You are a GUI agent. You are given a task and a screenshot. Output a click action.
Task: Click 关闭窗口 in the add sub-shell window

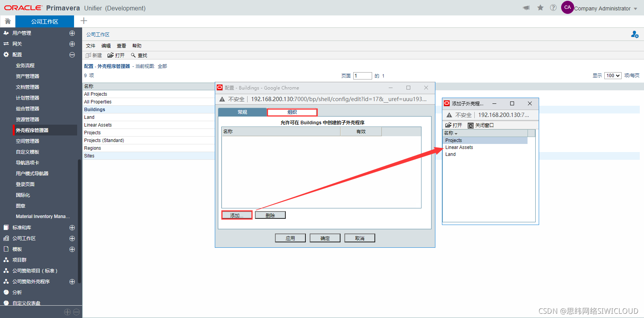pos(480,125)
